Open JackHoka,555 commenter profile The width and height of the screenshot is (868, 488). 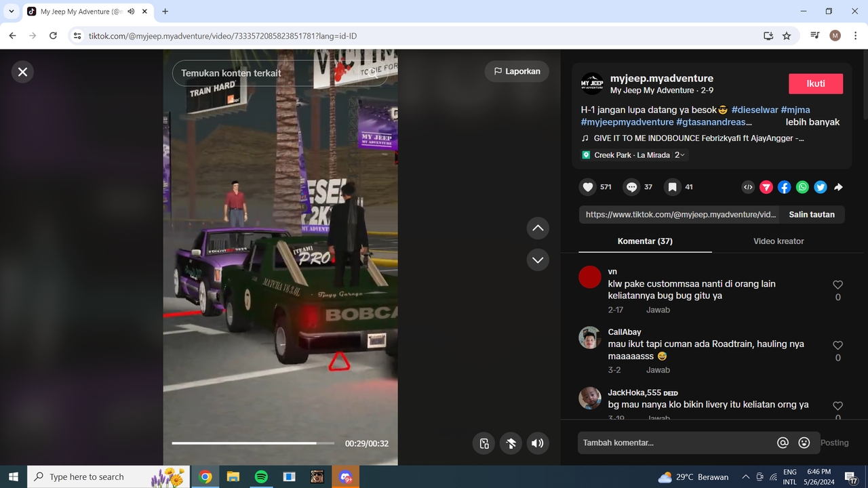pos(635,392)
